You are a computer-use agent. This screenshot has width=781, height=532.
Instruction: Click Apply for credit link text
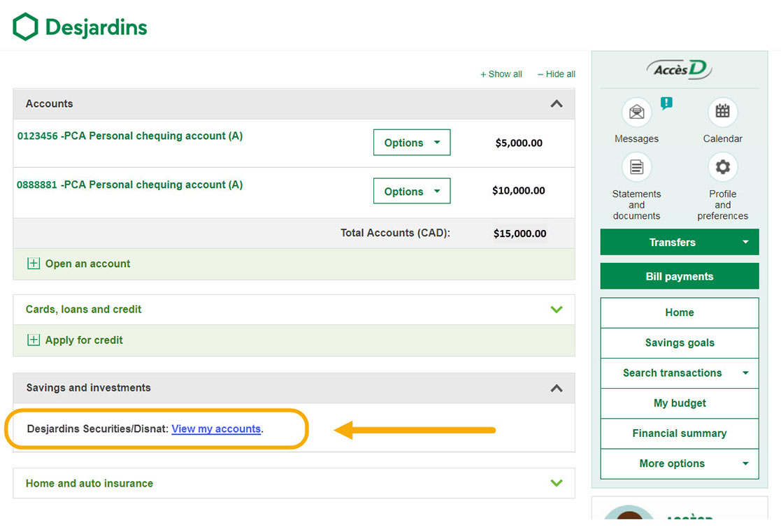pyautogui.click(x=84, y=340)
